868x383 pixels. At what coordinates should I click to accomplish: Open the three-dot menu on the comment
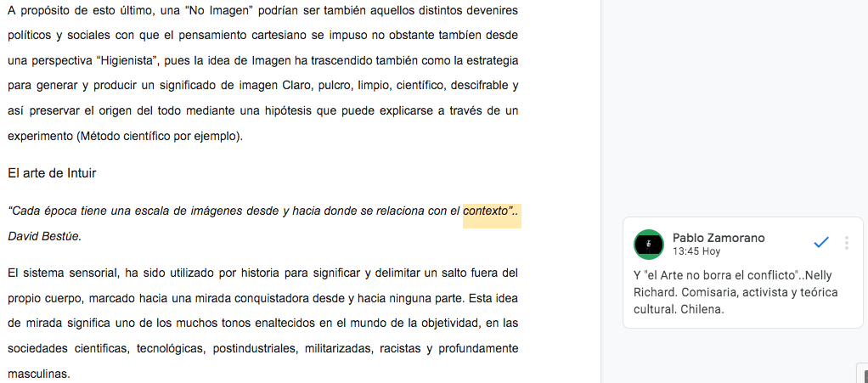[846, 243]
